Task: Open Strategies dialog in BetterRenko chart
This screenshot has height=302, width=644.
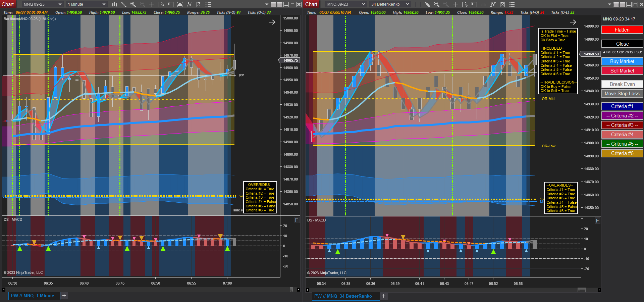Action: click(x=502, y=4)
